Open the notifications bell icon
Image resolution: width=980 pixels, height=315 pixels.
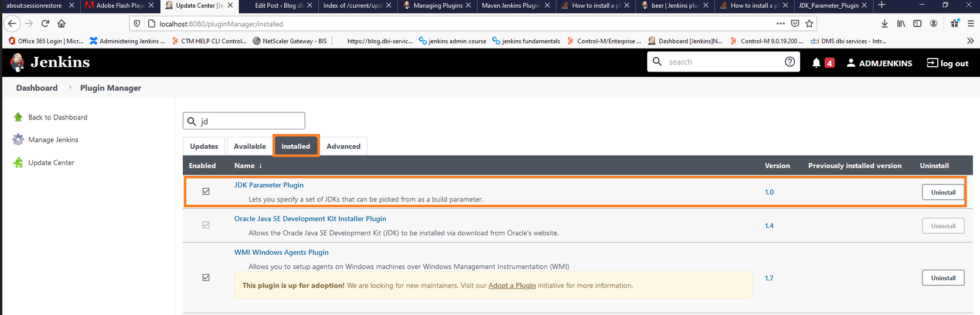click(816, 63)
